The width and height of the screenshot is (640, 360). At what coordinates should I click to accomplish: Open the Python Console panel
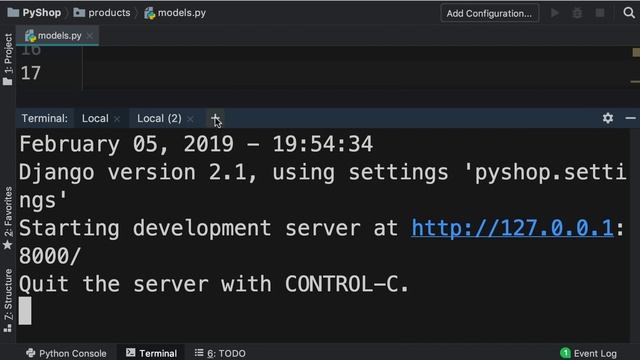click(66, 353)
